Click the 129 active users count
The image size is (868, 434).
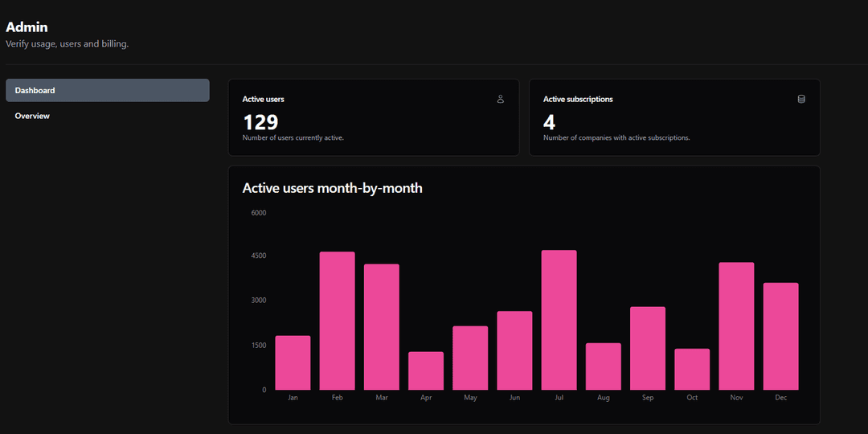(x=260, y=122)
